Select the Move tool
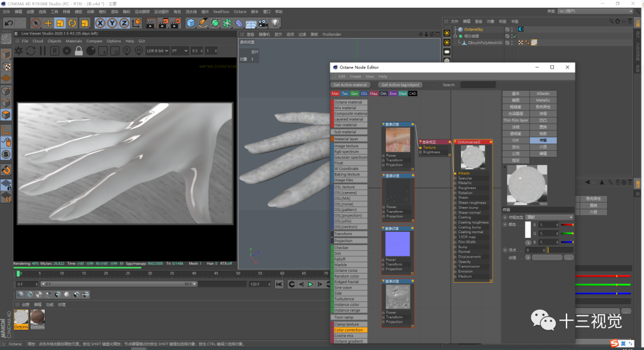The image size is (644, 350). (x=48, y=23)
